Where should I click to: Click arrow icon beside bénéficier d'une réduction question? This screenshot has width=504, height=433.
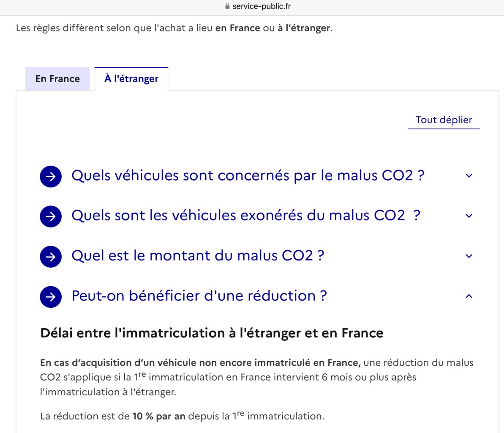coord(51,297)
